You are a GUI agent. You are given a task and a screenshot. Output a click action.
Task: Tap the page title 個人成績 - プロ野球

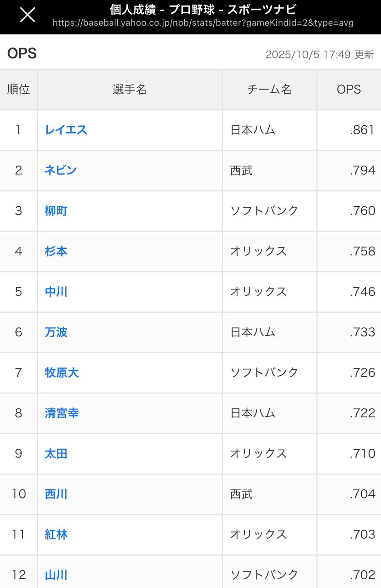(x=203, y=9)
